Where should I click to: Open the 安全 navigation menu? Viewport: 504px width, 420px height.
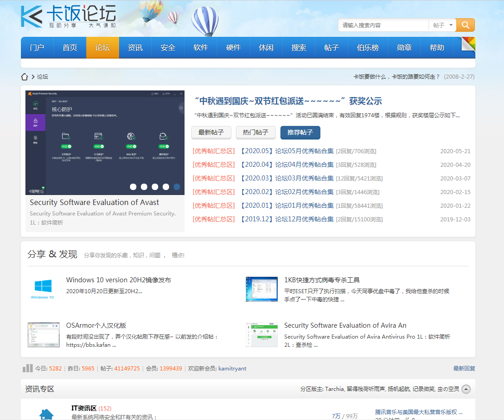click(168, 48)
